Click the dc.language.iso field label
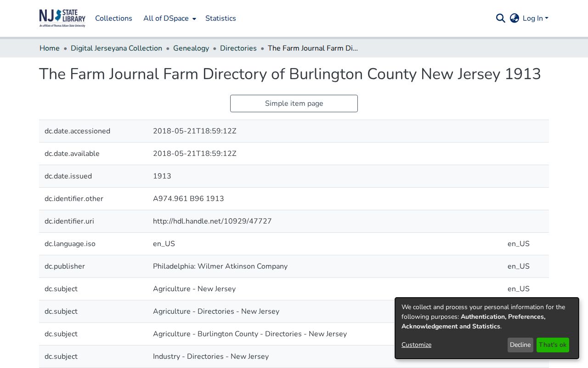 point(70,244)
